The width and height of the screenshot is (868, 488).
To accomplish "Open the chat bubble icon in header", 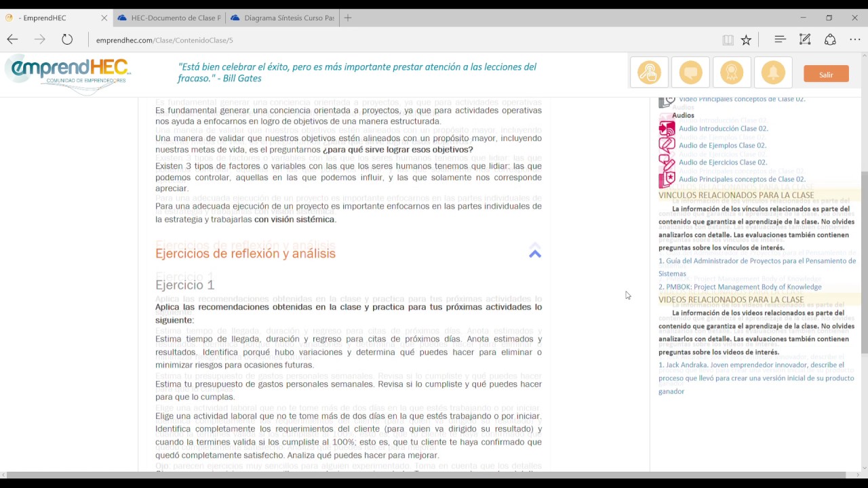I will (690, 73).
